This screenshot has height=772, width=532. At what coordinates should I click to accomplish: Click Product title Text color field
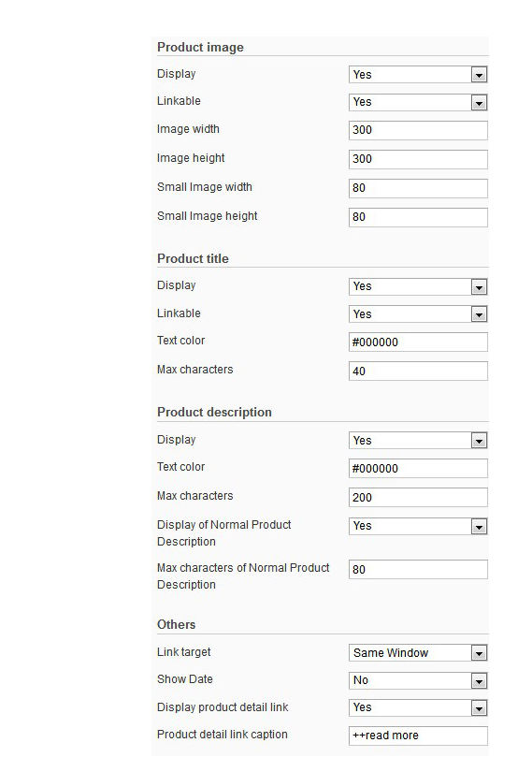418,342
